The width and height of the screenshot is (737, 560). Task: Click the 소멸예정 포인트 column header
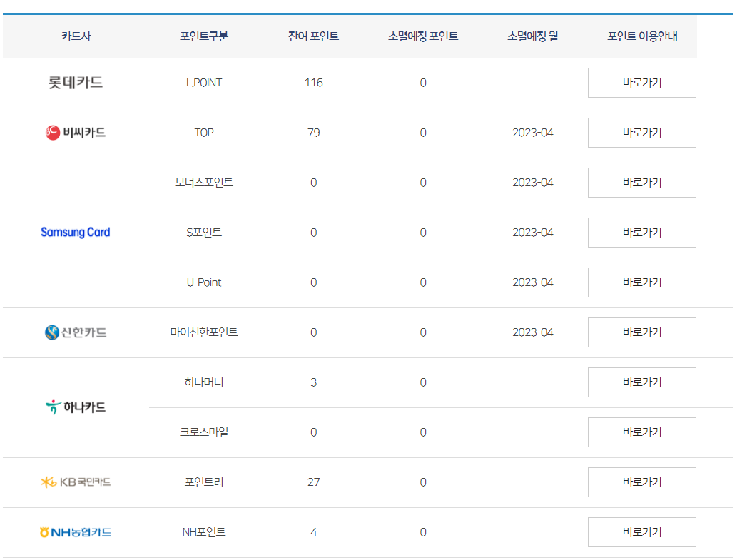click(423, 36)
